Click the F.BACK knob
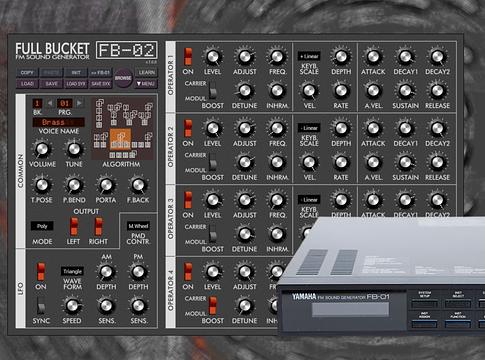 point(138,185)
